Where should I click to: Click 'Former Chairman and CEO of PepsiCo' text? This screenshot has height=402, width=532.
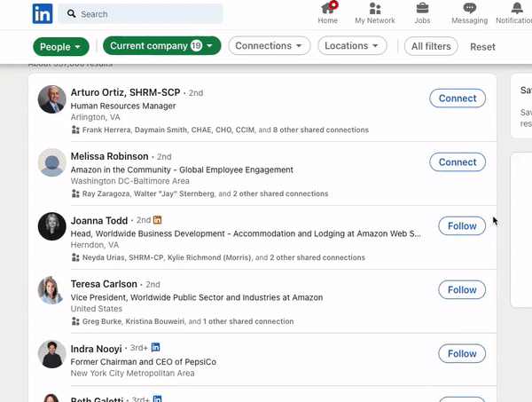[143, 362]
